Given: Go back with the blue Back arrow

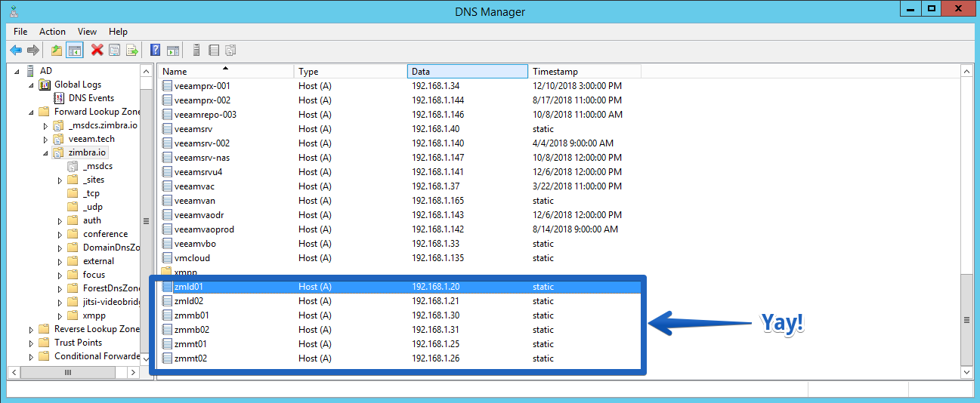Looking at the screenshot, I should tap(15, 50).
